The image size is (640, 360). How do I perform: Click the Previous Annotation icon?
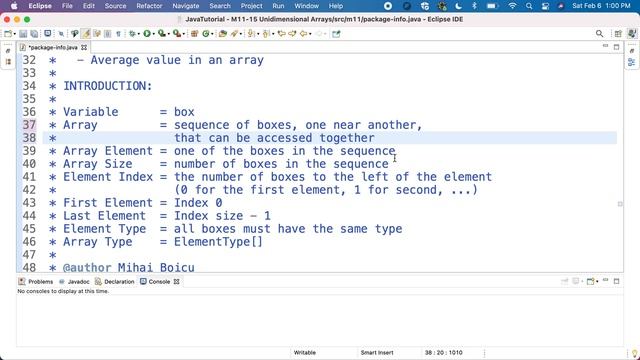tap(266, 34)
